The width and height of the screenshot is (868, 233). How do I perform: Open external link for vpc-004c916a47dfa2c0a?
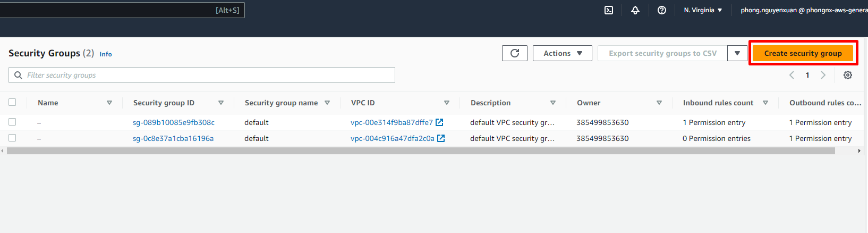point(441,138)
